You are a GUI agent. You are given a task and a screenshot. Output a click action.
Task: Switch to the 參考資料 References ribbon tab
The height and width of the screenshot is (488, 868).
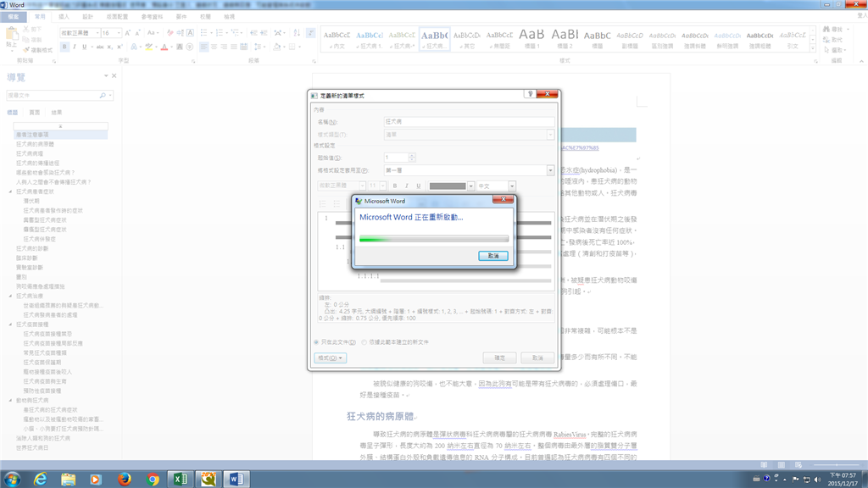point(152,17)
